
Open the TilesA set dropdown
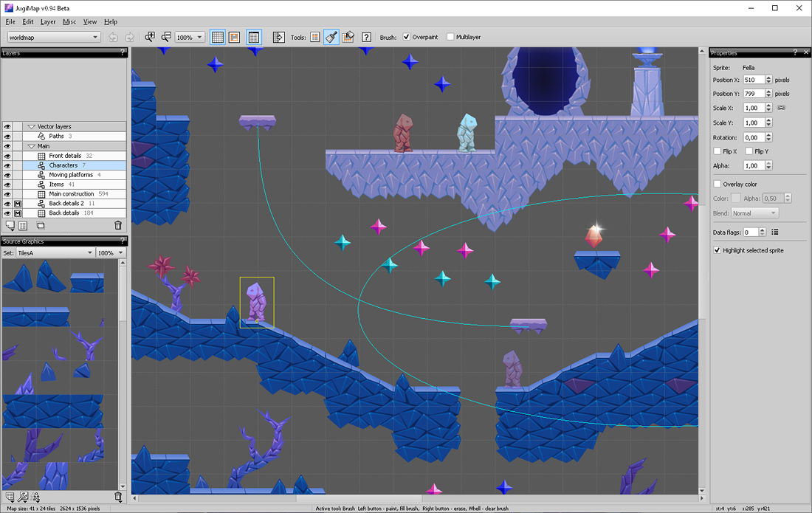point(55,252)
